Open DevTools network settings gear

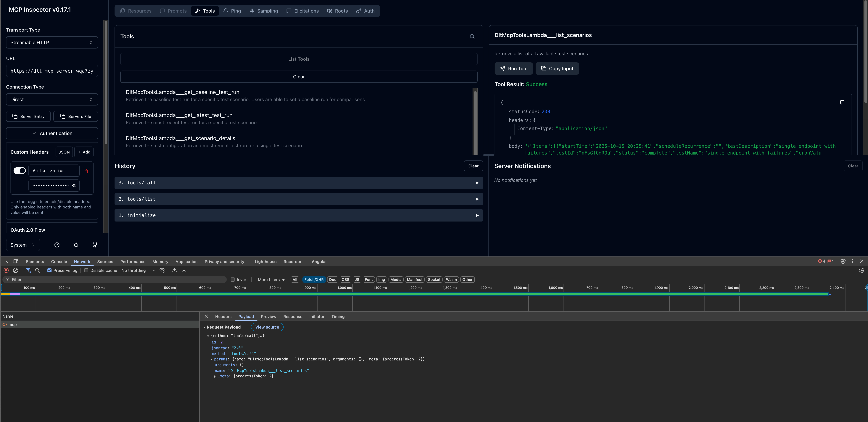pyautogui.click(x=862, y=270)
